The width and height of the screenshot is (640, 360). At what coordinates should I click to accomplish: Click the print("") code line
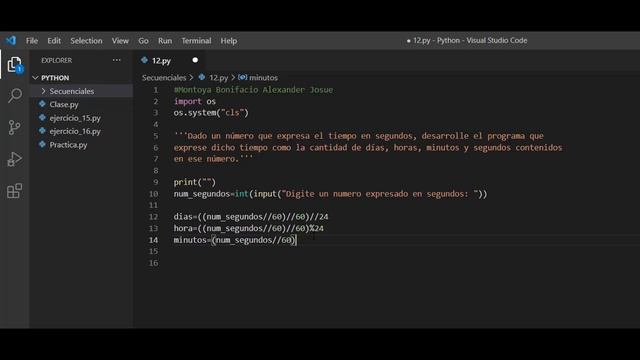(195, 182)
